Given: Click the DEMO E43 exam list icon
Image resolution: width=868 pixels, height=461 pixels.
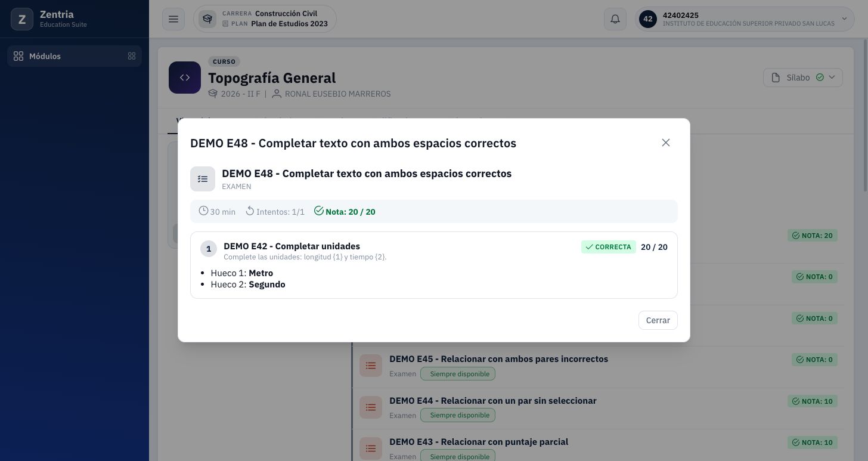Looking at the screenshot, I should click(371, 448).
